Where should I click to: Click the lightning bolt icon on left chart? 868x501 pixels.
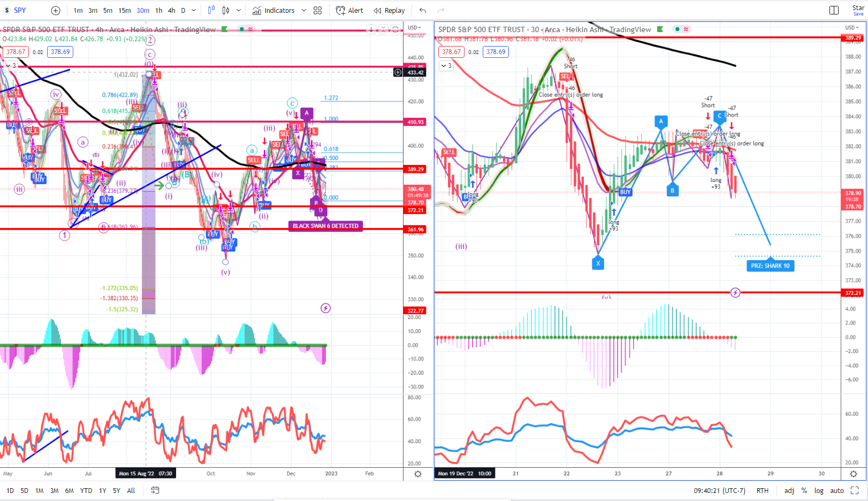click(x=325, y=308)
